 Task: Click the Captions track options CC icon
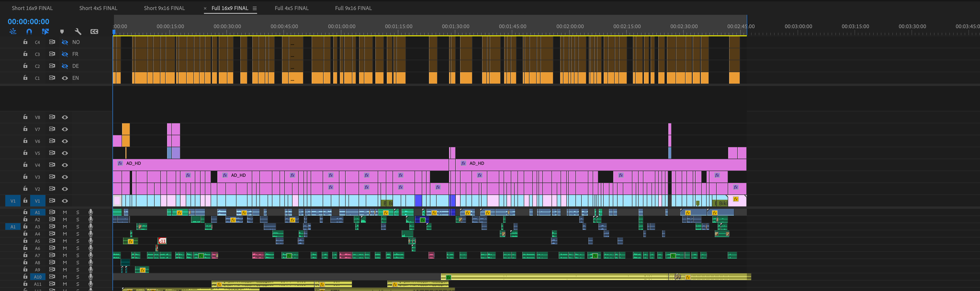tap(94, 32)
